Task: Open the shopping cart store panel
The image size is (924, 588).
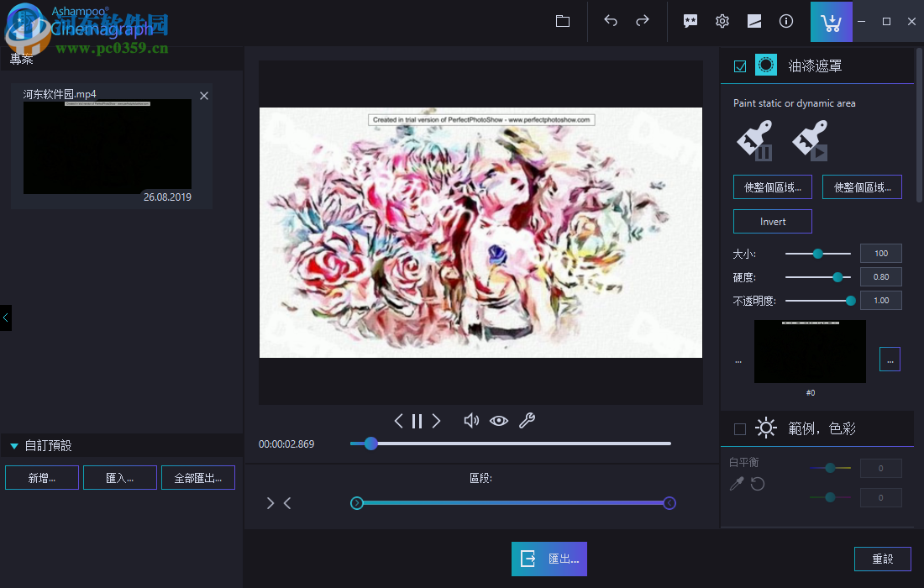Action: pyautogui.click(x=831, y=21)
